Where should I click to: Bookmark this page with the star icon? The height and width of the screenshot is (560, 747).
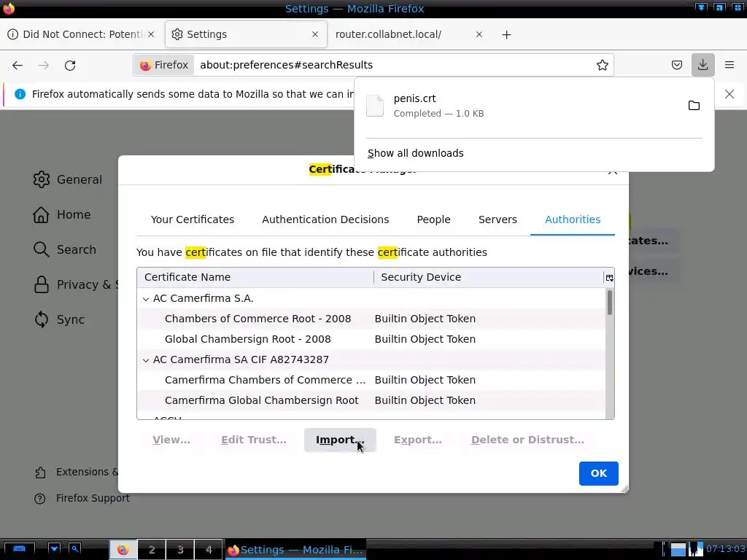click(x=602, y=65)
